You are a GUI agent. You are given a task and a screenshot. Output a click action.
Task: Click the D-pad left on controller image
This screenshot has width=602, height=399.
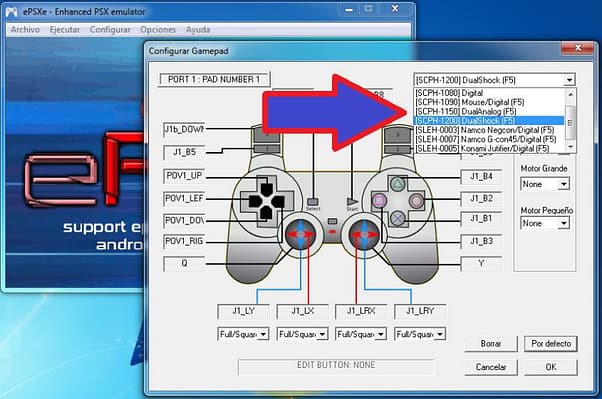tap(255, 201)
